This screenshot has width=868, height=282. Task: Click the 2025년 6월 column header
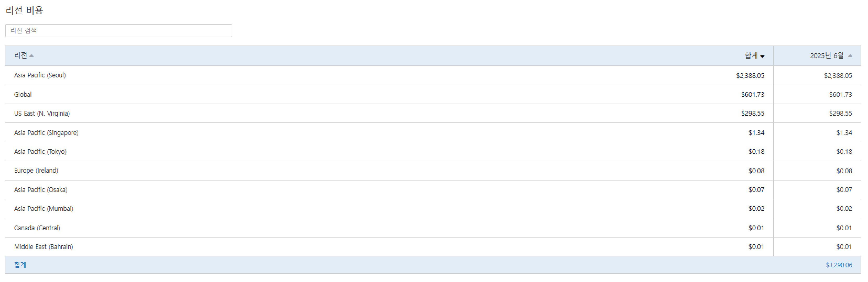[x=827, y=55]
